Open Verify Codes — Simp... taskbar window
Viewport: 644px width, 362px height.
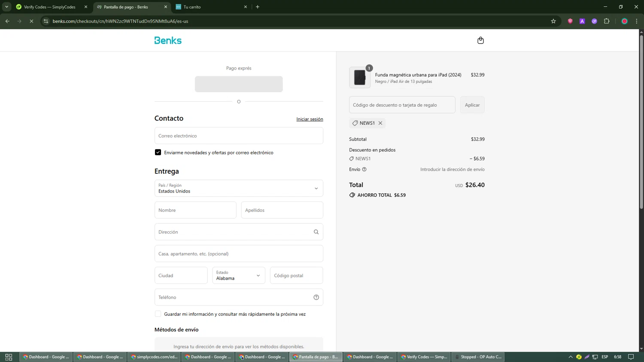pyautogui.click(x=424, y=357)
